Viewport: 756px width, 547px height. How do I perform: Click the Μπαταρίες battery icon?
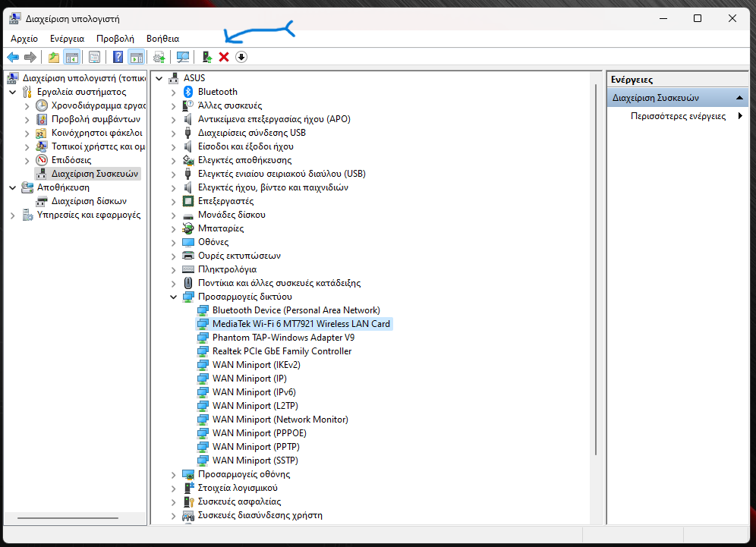pyautogui.click(x=188, y=228)
